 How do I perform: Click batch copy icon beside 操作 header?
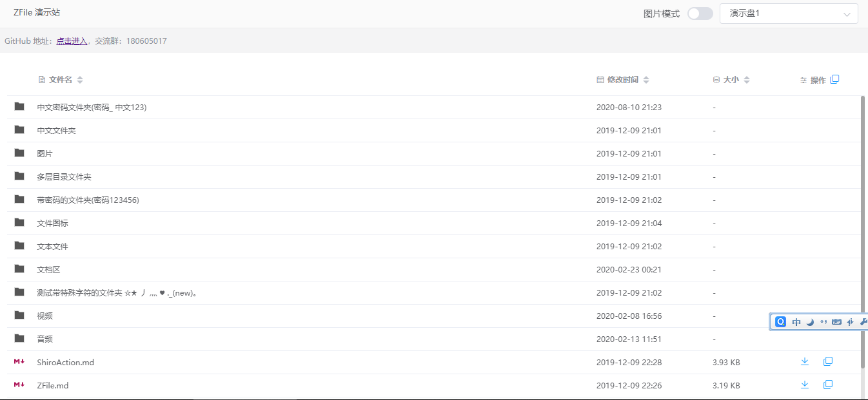(x=834, y=80)
